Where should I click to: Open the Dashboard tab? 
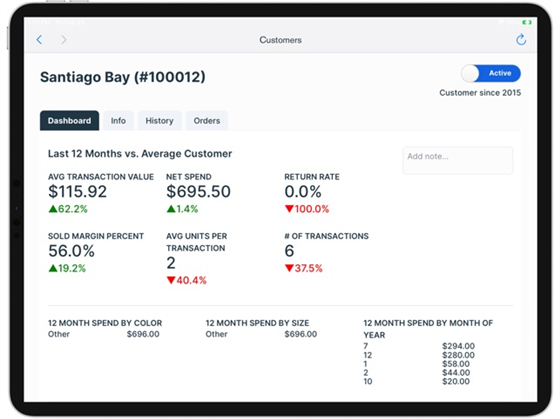click(x=69, y=121)
